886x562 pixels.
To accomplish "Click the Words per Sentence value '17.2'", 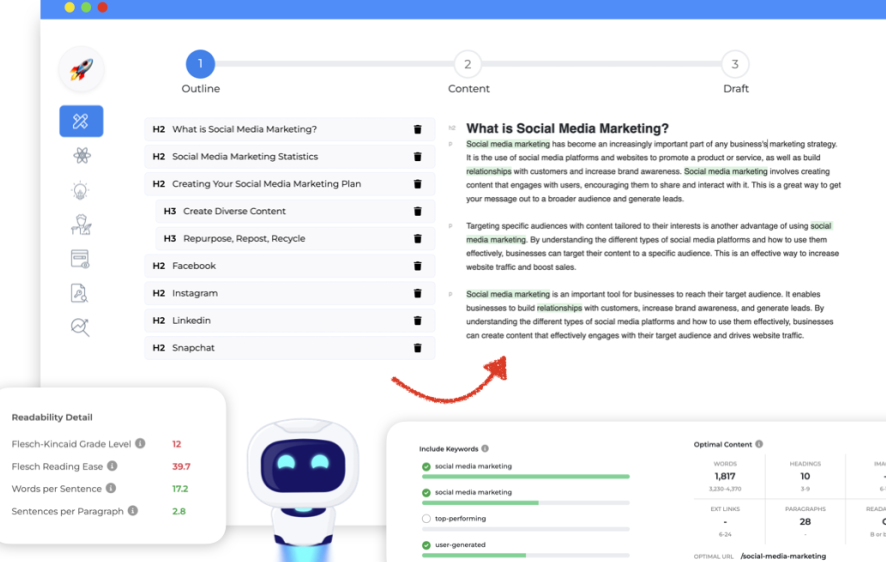I will 180,489.
